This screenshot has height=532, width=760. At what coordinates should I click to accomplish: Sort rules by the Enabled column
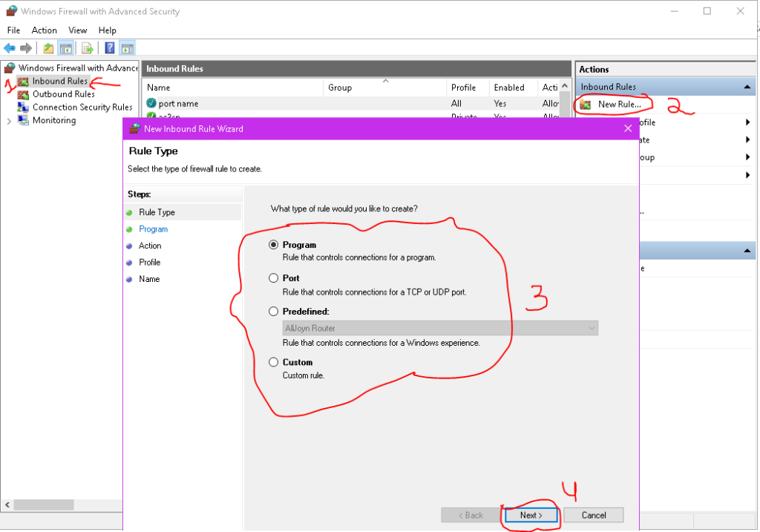pos(514,88)
